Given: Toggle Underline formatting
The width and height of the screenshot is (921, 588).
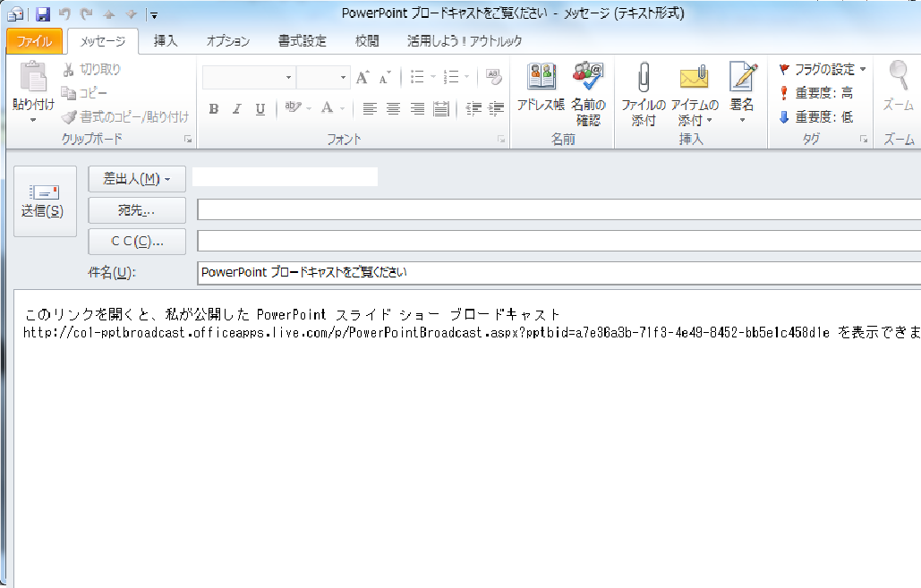Looking at the screenshot, I should point(260,108).
